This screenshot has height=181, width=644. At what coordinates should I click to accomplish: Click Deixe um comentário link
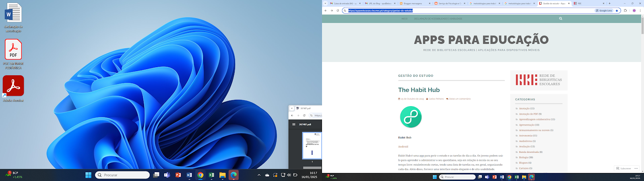click(x=460, y=99)
